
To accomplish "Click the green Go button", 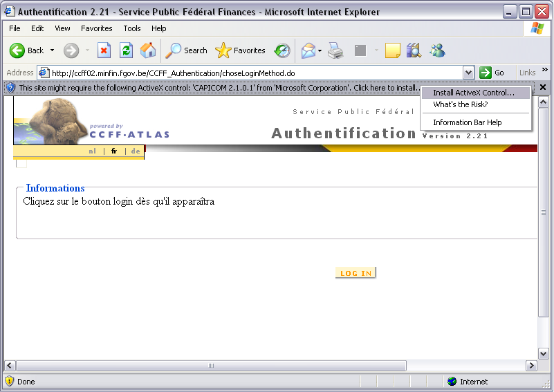I will point(492,73).
